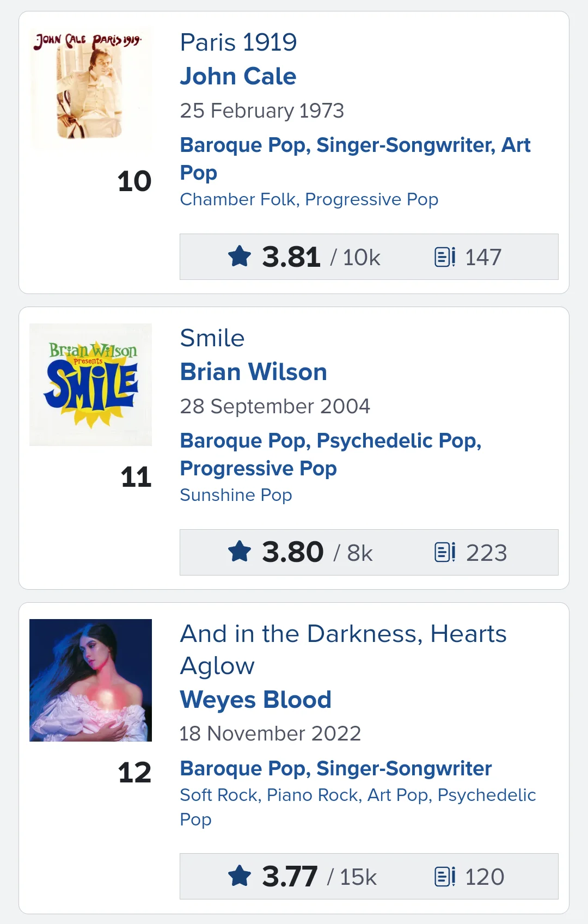Image resolution: width=588 pixels, height=924 pixels.
Task: Visit the Brian Wilson artist page
Action: [253, 372]
